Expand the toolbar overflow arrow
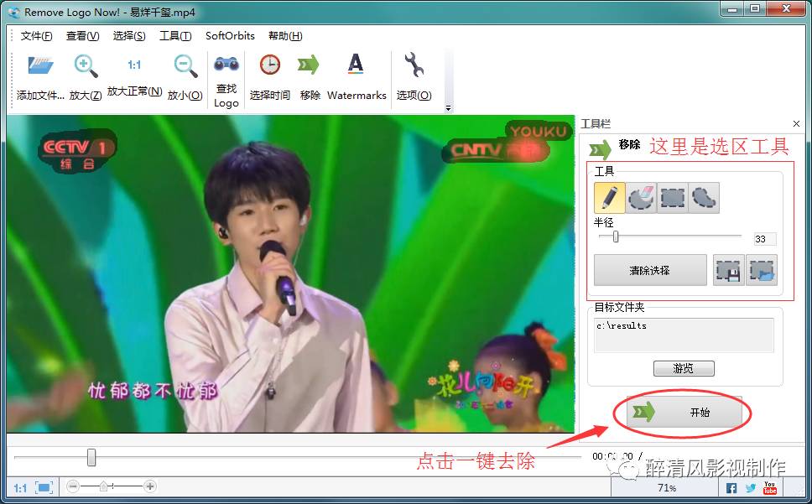The height and width of the screenshot is (504, 812). (449, 108)
